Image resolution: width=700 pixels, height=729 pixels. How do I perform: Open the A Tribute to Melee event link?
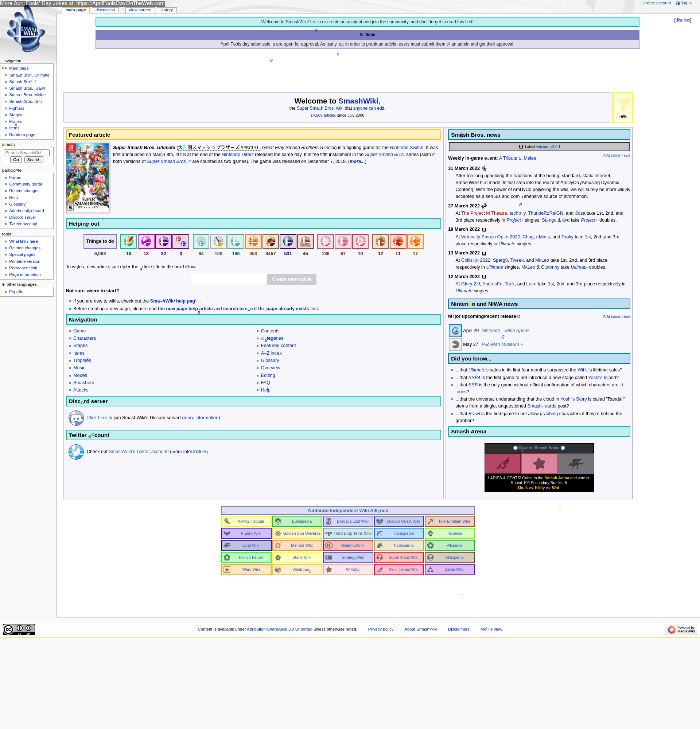pos(517,158)
